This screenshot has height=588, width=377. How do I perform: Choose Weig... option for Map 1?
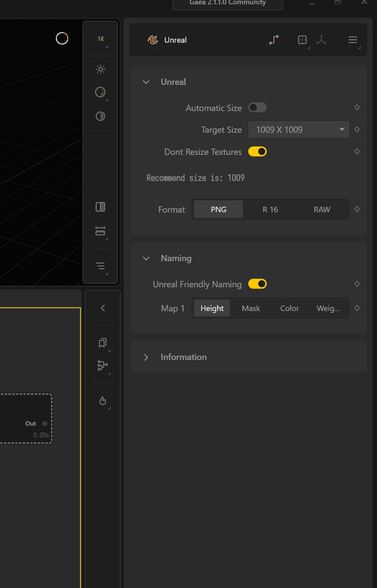328,308
